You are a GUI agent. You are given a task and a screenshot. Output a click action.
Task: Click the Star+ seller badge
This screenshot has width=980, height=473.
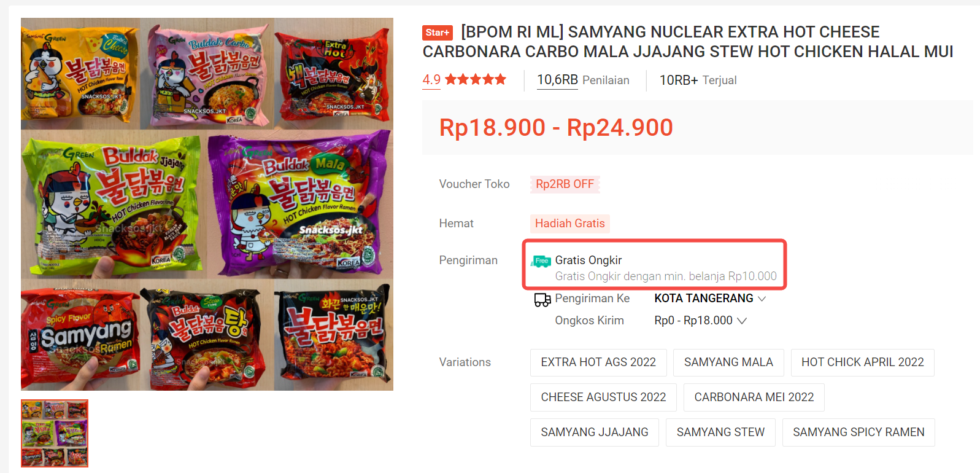438,33
